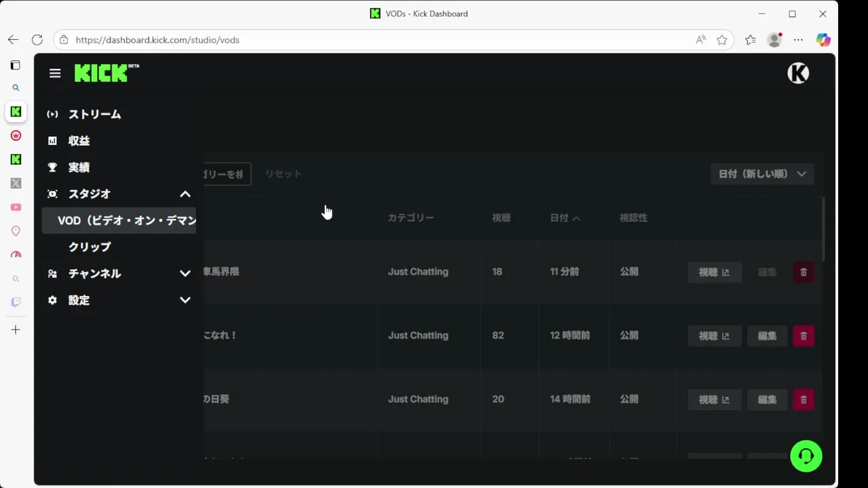Open the Favorites list icon

(750, 40)
